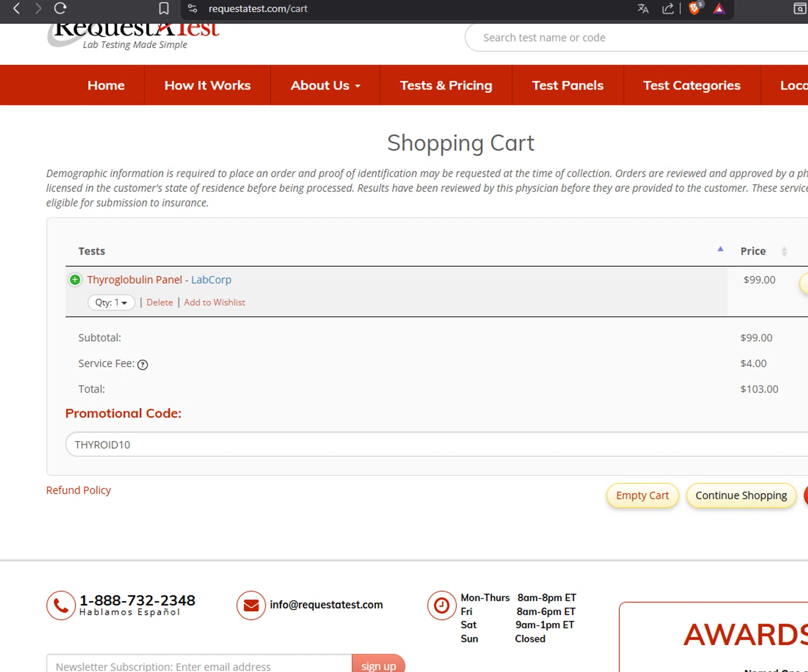Email info@requestatest.com link

(x=326, y=605)
